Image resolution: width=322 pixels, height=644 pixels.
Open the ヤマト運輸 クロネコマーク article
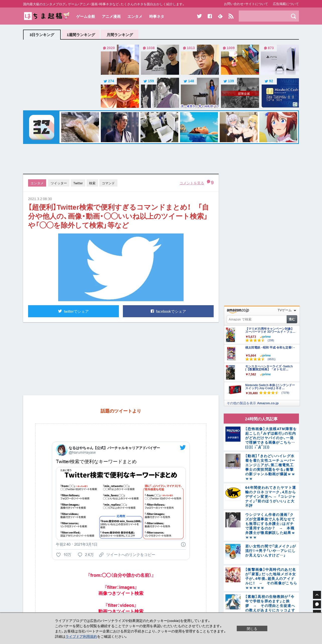[271, 497]
